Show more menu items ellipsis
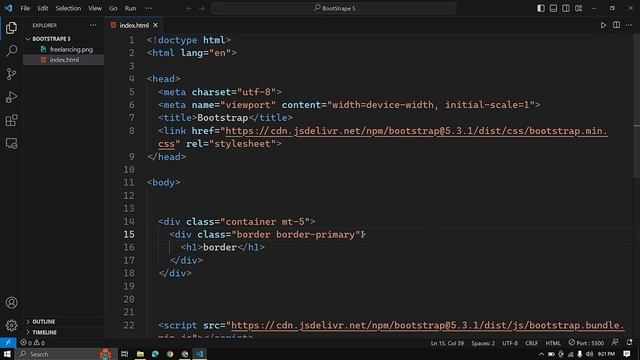 [149, 8]
